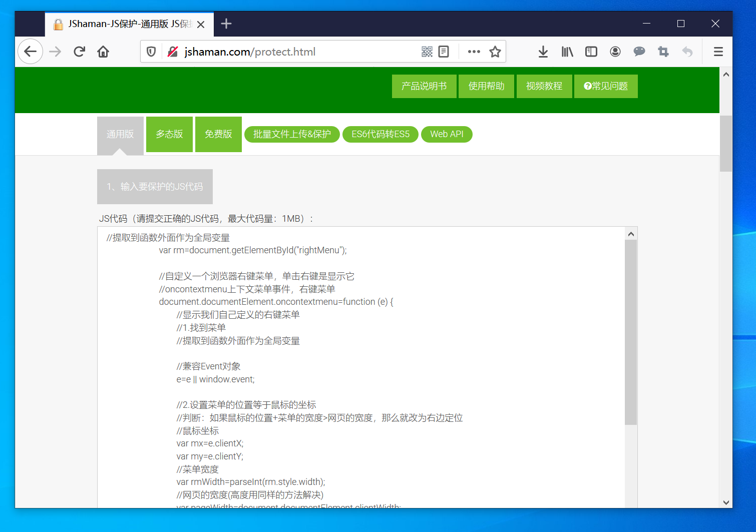The width and height of the screenshot is (756, 532).
Task: Open page actions three-dots menu
Action: tap(474, 52)
